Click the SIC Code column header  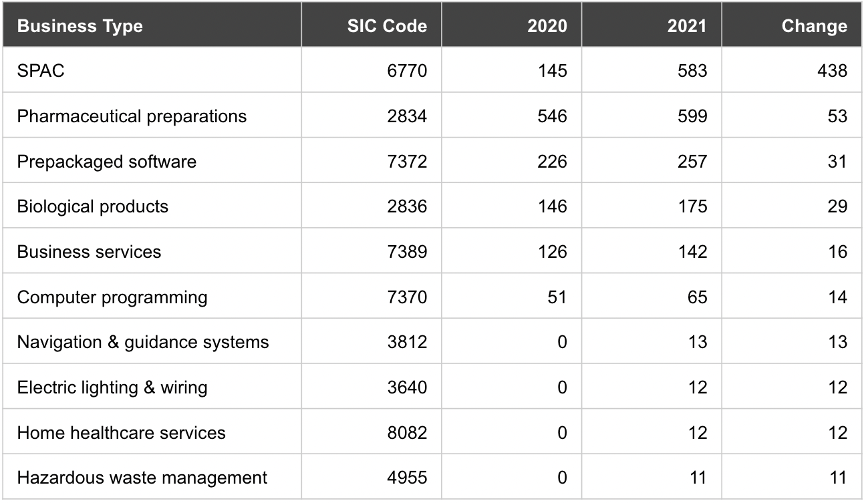(x=387, y=26)
